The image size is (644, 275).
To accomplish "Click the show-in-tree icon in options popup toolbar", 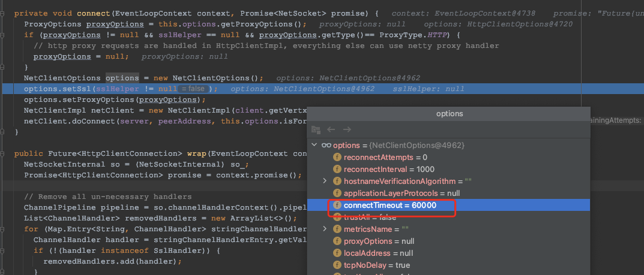I will tap(316, 129).
